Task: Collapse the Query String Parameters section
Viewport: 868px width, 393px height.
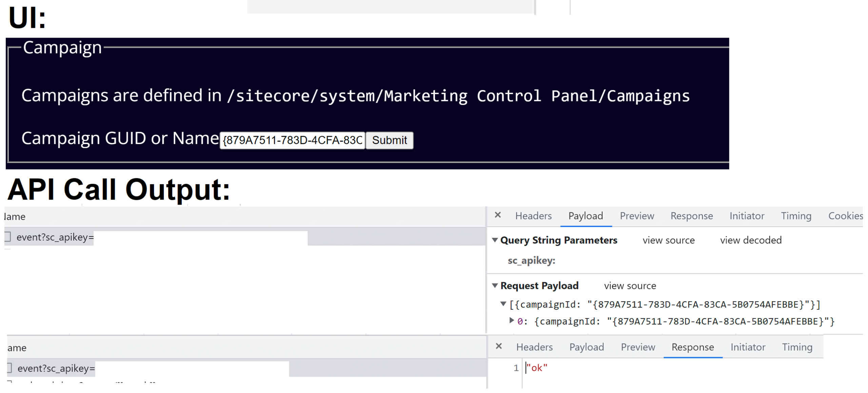Action: [x=495, y=240]
